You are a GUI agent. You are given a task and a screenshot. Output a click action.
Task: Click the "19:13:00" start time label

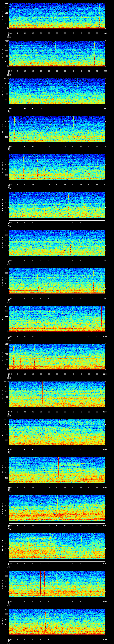(9, 487)
